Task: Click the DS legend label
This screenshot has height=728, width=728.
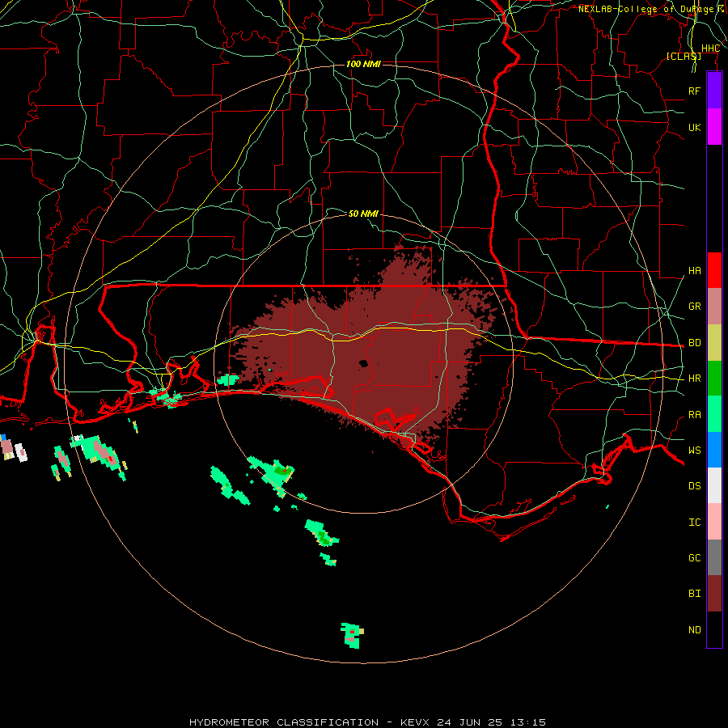Action: (x=694, y=486)
